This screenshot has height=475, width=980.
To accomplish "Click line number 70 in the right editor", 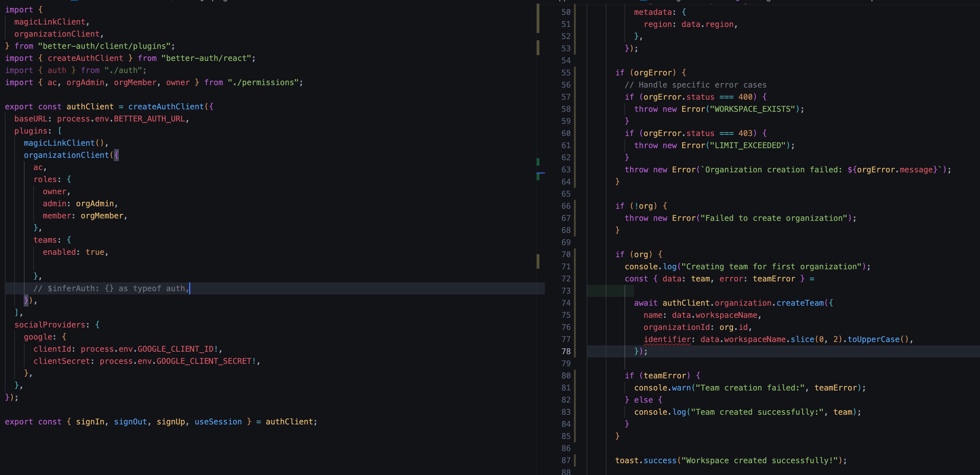I will (566, 254).
